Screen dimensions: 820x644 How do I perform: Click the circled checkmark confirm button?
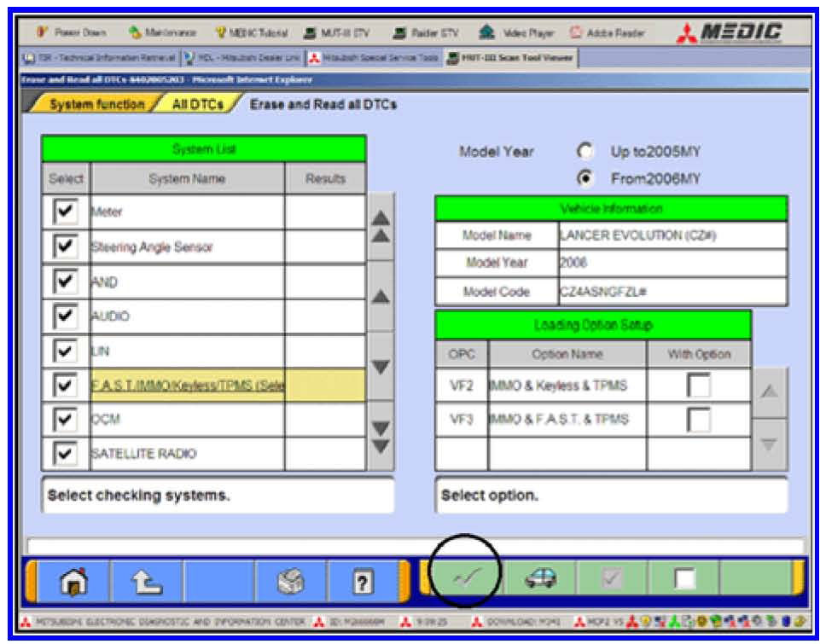[464, 579]
